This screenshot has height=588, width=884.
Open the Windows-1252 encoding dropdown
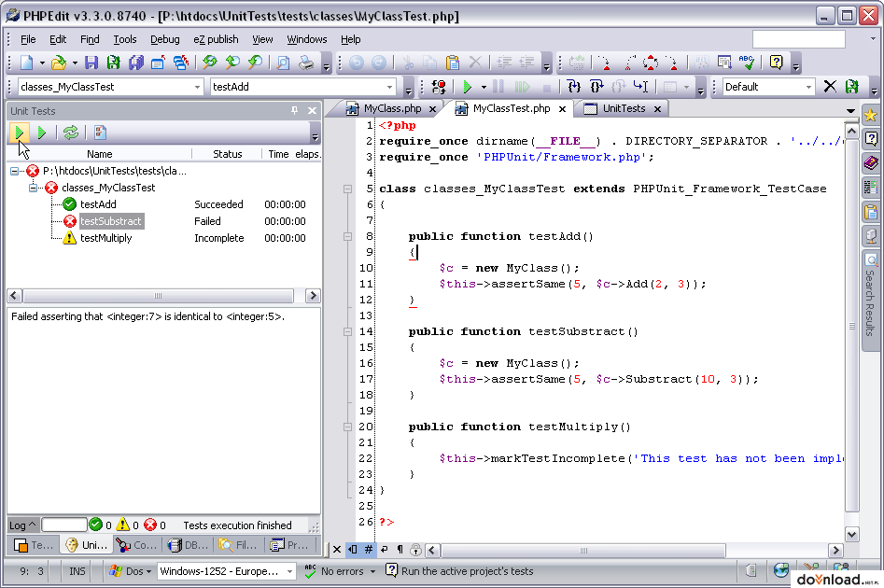[289, 571]
